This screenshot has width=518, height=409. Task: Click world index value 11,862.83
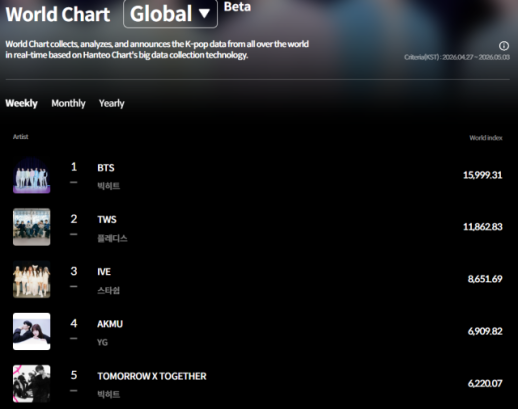tap(482, 227)
